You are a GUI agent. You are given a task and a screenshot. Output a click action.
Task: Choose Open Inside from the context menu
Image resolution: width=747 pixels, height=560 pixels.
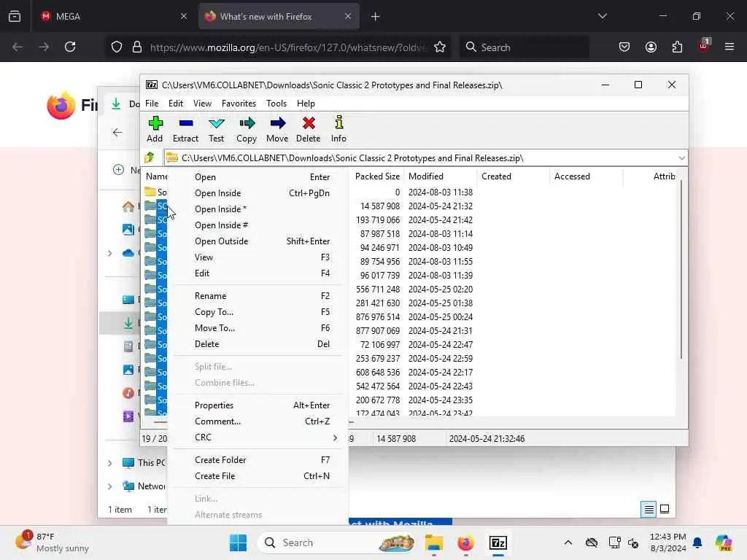(258, 192)
